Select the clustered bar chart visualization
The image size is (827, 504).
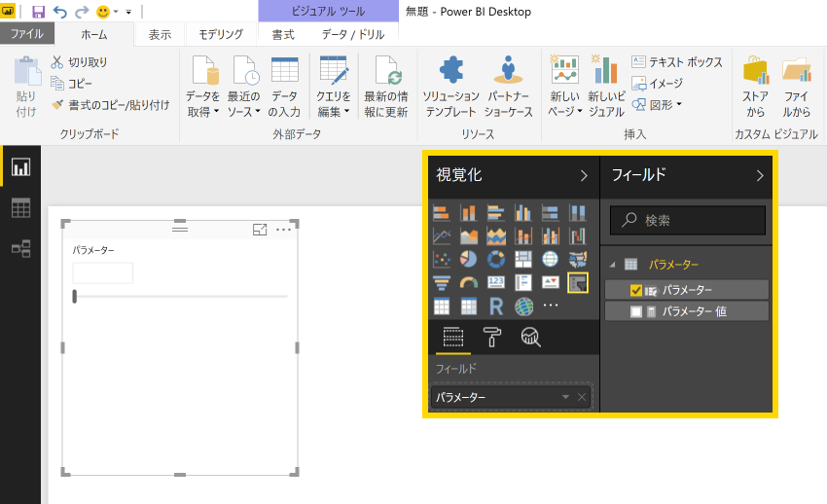pyautogui.click(x=496, y=213)
